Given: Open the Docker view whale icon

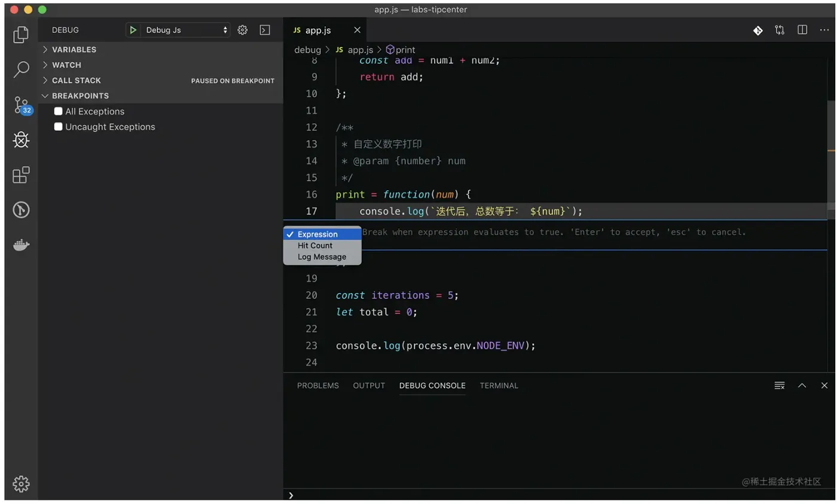Looking at the screenshot, I should pos(21,245).
